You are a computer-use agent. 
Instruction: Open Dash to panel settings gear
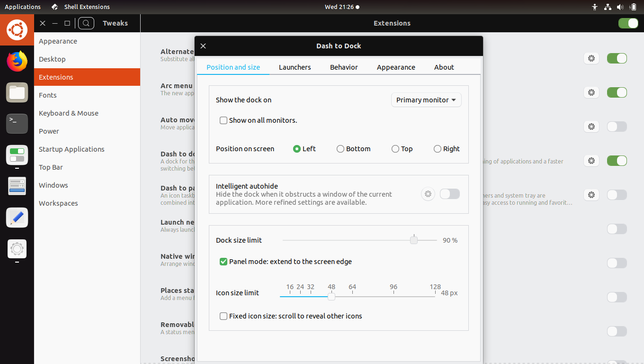591,195
